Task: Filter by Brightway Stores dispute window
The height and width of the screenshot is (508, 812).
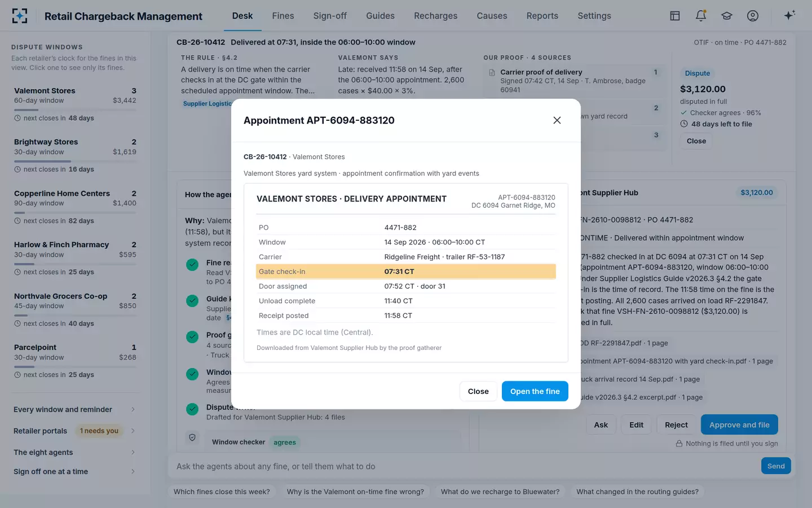Action: (75, 155)
